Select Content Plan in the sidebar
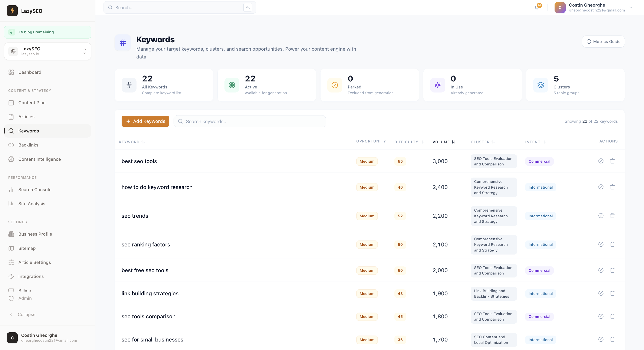Screen dimensions: 644x350 coord(32,102)
